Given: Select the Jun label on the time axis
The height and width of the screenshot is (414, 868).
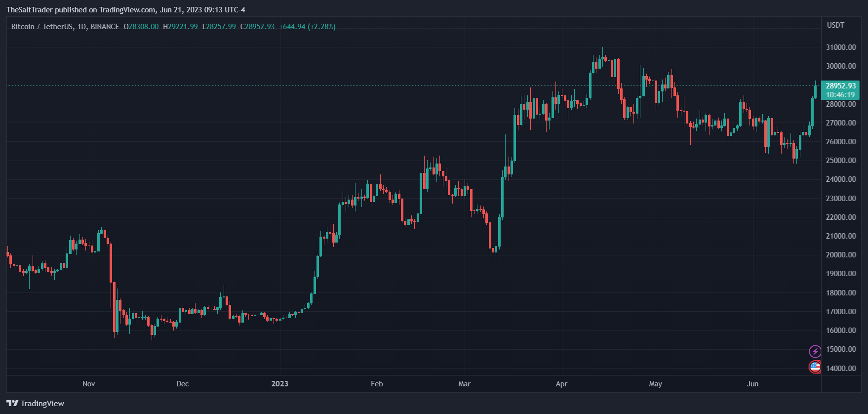Looking at the screenshot, I should click(752, 384).
